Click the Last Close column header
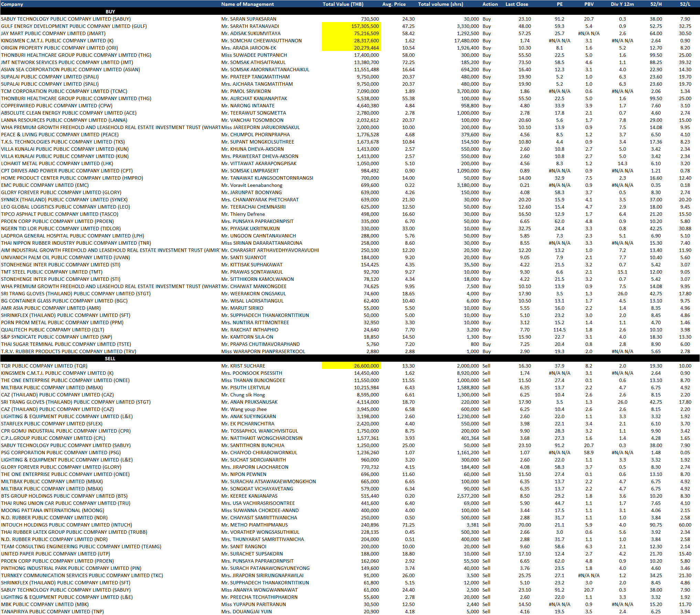This screenshot has width=700, height=615. coord(517,4)
